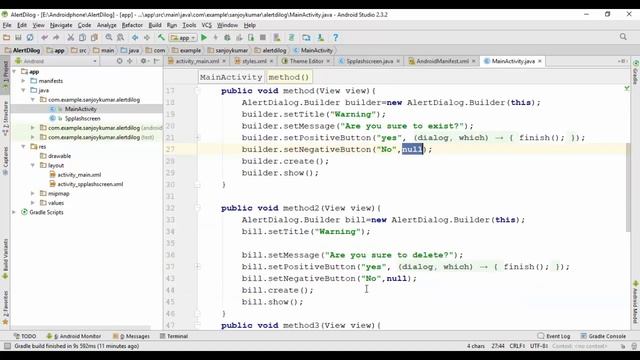Switch to the Spplashscreen.java tab
Screen dimensions: 640x360
pyautogui.click(x=369, y=61)
